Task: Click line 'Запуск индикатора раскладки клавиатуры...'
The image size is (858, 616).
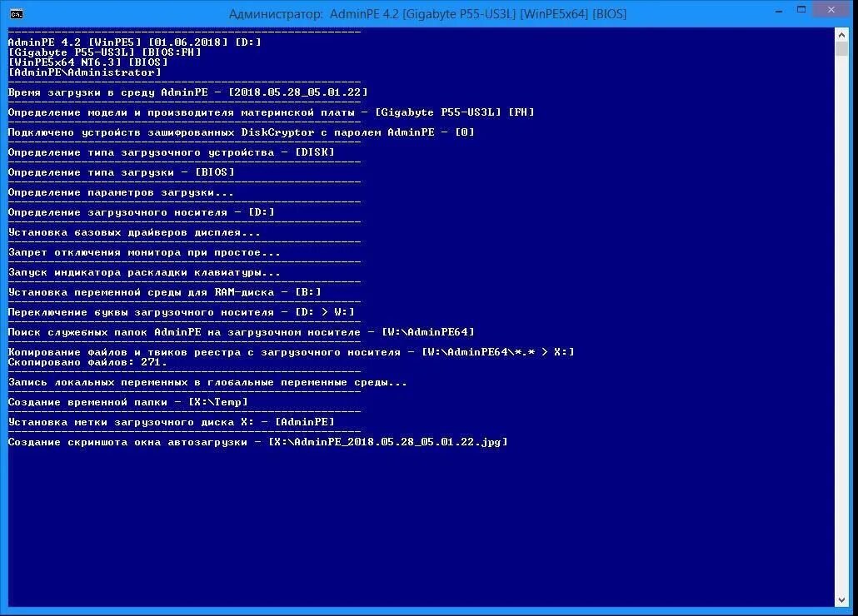Action: click(144, 272)
